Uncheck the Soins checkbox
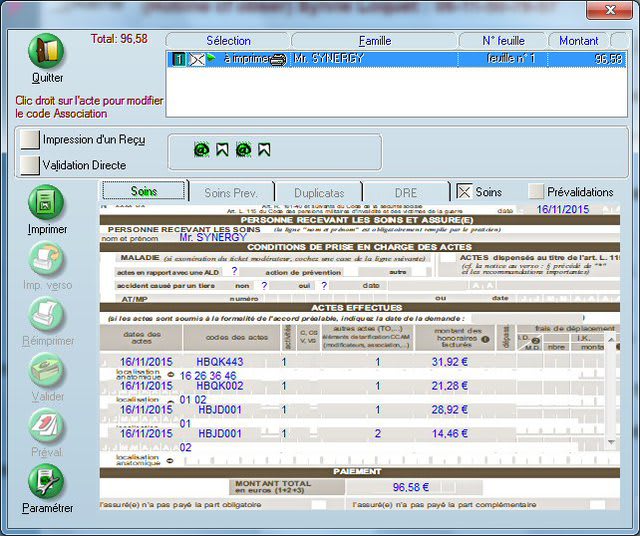This screenshot has width=640, height=536. pyautogui.click(x=464, y=191)
